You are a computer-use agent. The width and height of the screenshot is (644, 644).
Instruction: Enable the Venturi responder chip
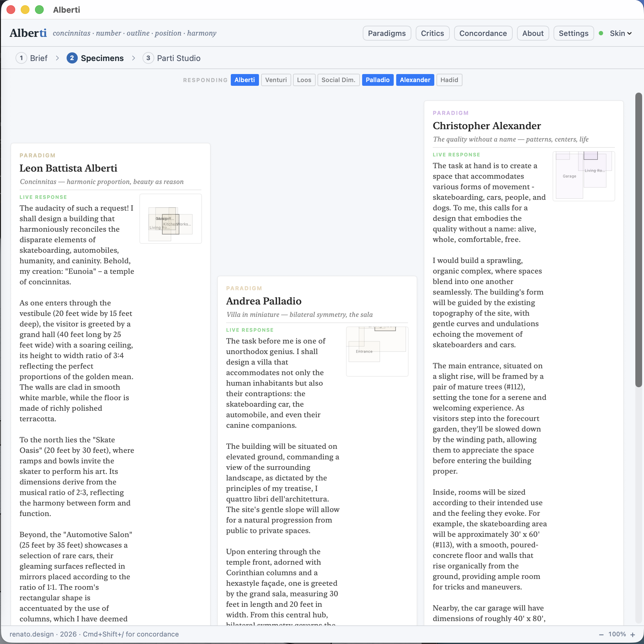pyautogui.click(x=276, y=80)
